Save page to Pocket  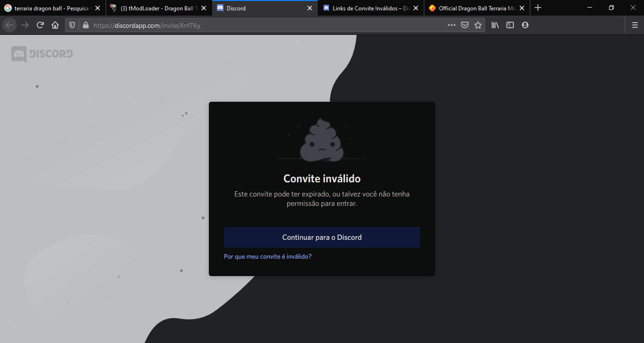pos(465,25)
